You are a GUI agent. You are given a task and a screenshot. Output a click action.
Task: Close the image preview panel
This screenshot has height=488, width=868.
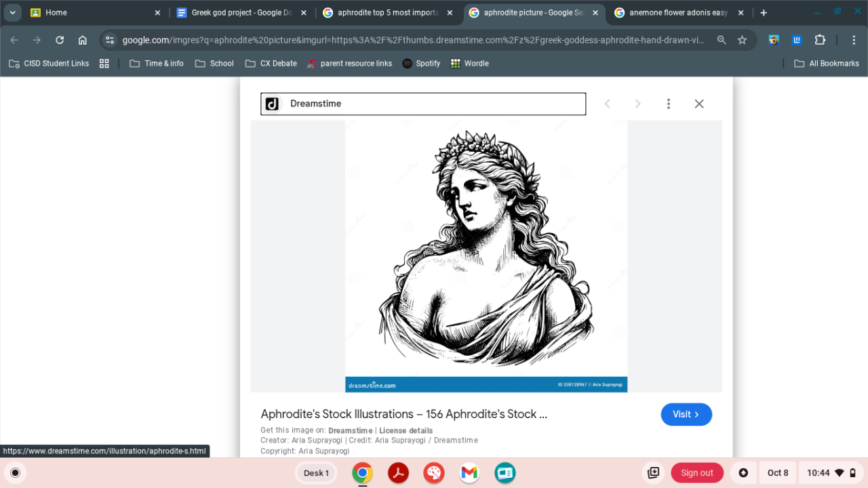coord(699,104)
